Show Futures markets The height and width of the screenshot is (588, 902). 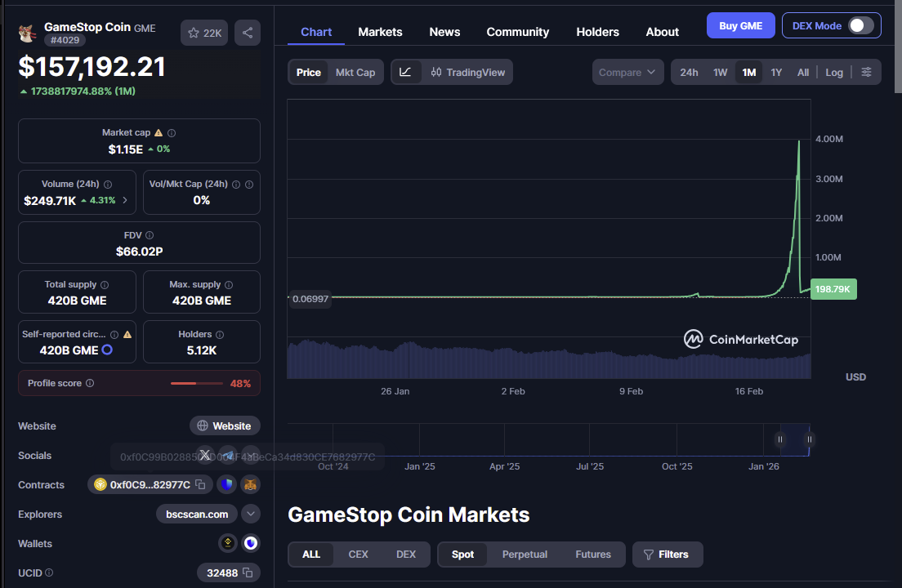point(593,554)
